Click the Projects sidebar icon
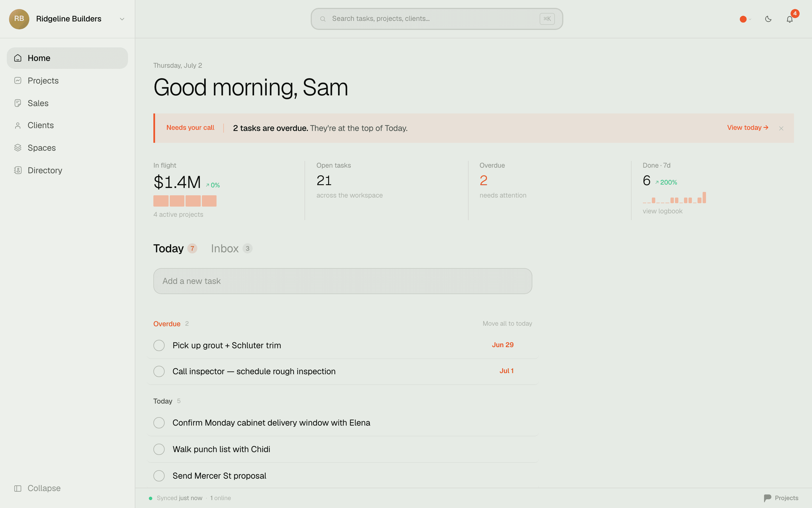Image resolution: width=812 pixels, height=508 pixels. pos(18,81)
